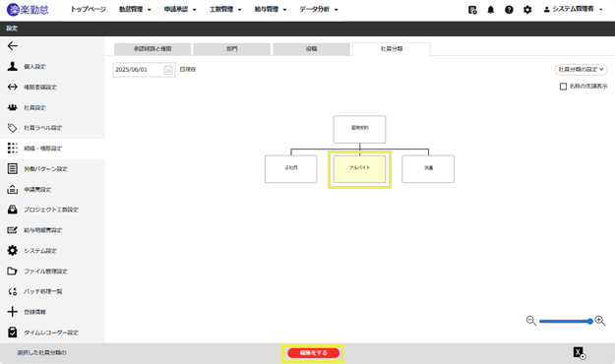
Task: Select the highlighted アルバイト node
Action: [x=360, y=169]
